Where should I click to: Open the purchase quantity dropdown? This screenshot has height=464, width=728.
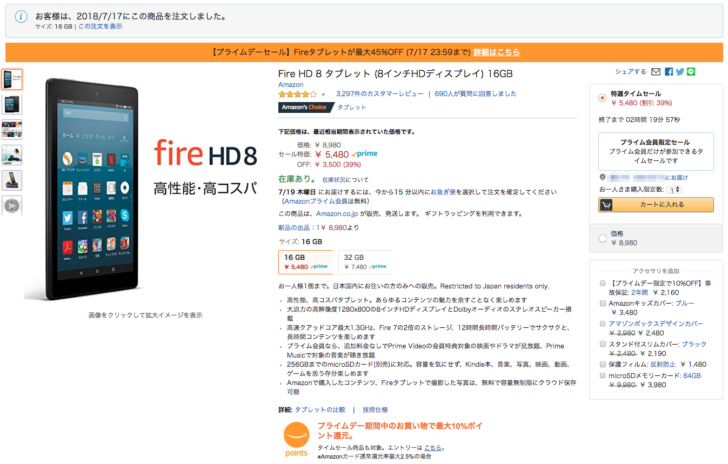click(674, 190)
